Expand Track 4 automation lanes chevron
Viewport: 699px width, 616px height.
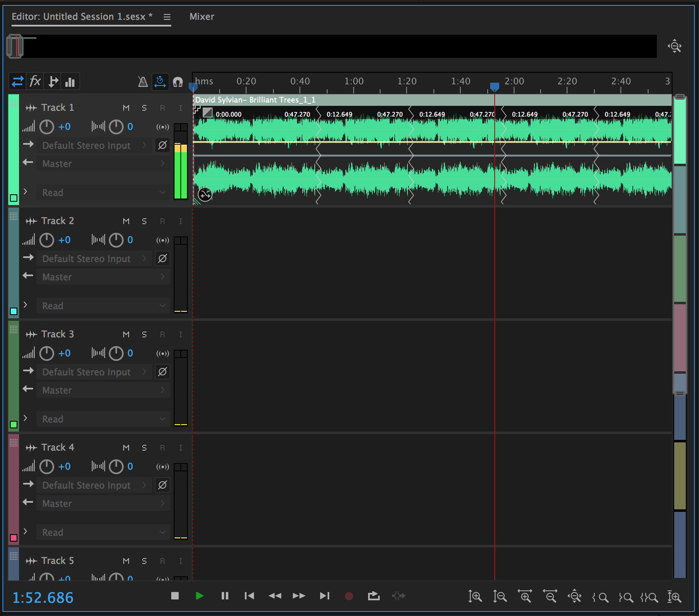click(x=26, y=531)
